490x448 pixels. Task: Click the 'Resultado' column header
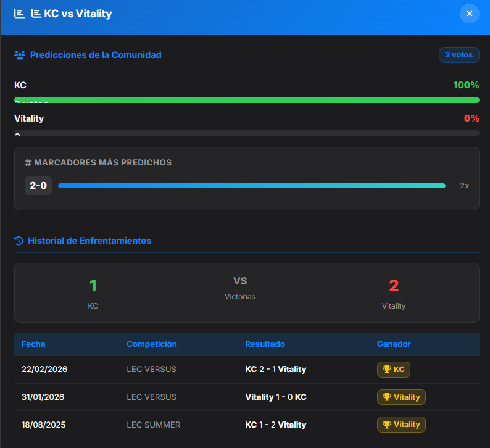point(265,344)
